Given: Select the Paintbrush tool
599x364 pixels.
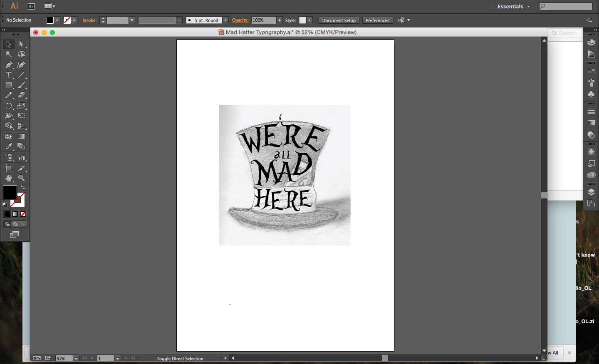Looking at the screenshot, I should tap(21, 85).
